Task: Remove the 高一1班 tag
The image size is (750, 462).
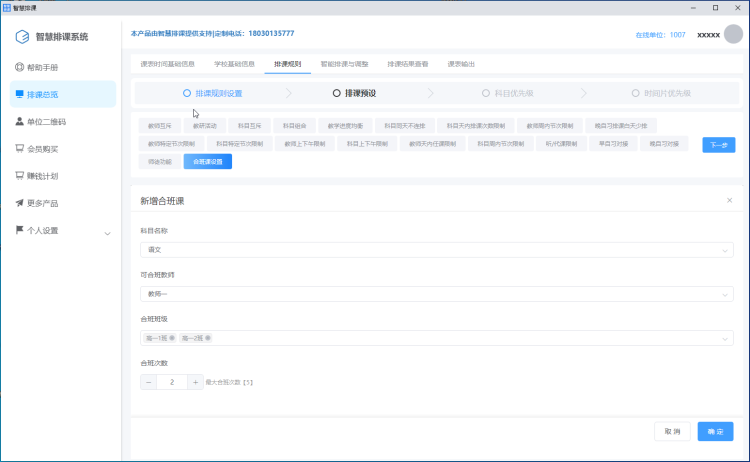Action: (x=172, y=338)
